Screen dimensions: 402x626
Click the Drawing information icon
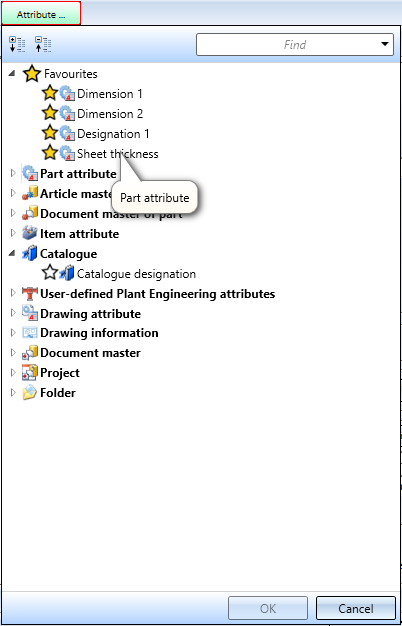pyautogui.click(x=30, y=333)
